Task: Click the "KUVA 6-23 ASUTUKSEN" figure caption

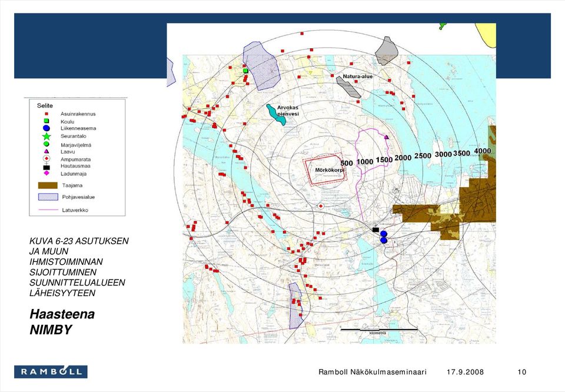Action: click(x=79, y=241)
